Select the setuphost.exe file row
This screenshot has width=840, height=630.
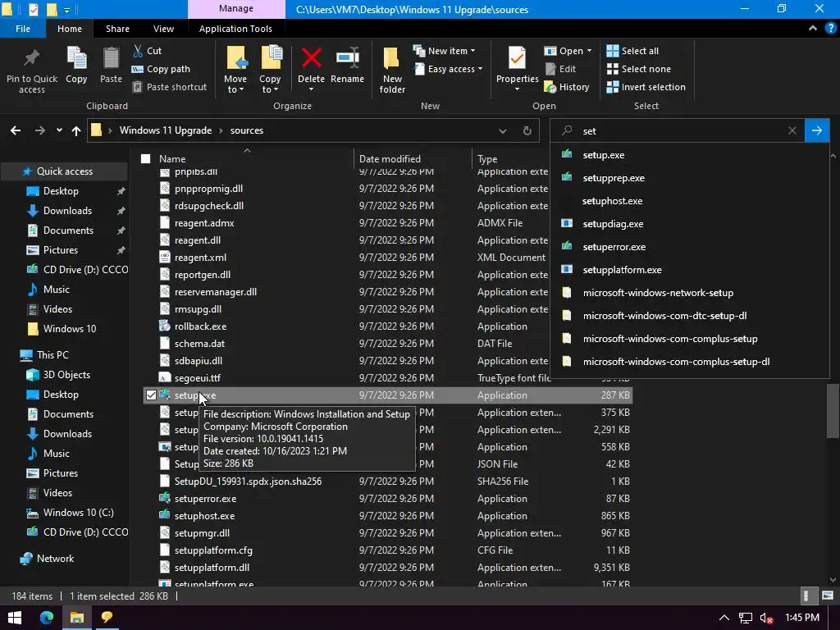388,516
